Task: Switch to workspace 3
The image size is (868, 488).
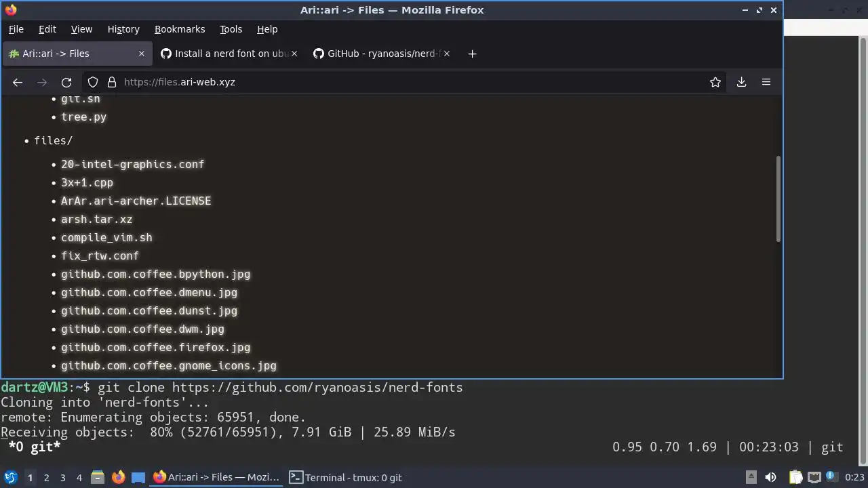Action: (62, 478)
